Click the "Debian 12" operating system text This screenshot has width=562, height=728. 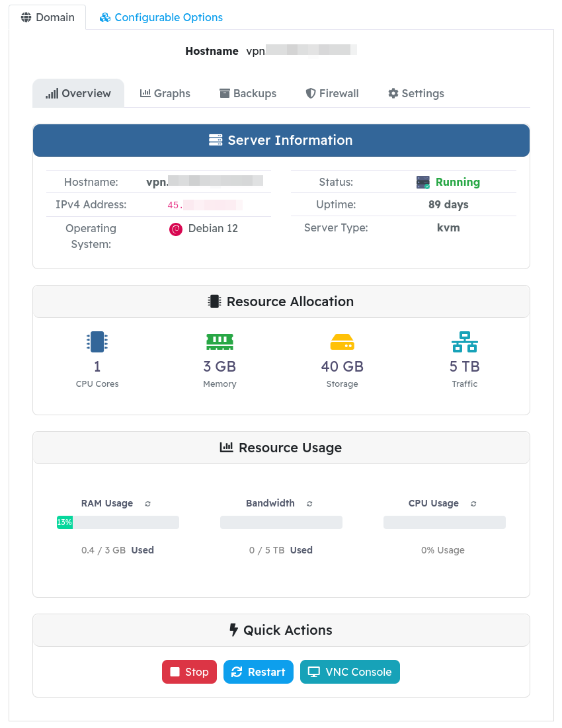(213, 228)
